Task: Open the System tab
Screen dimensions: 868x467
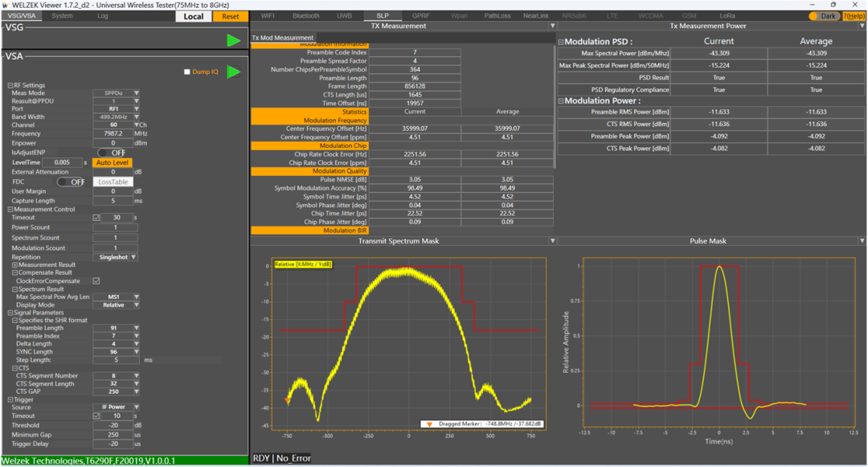Action: point(62,16)
